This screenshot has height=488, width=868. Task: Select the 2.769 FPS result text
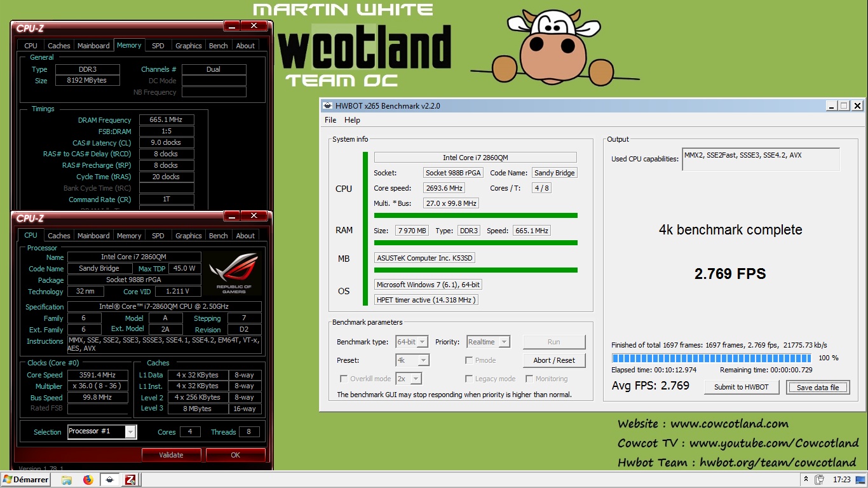point(730,274)
